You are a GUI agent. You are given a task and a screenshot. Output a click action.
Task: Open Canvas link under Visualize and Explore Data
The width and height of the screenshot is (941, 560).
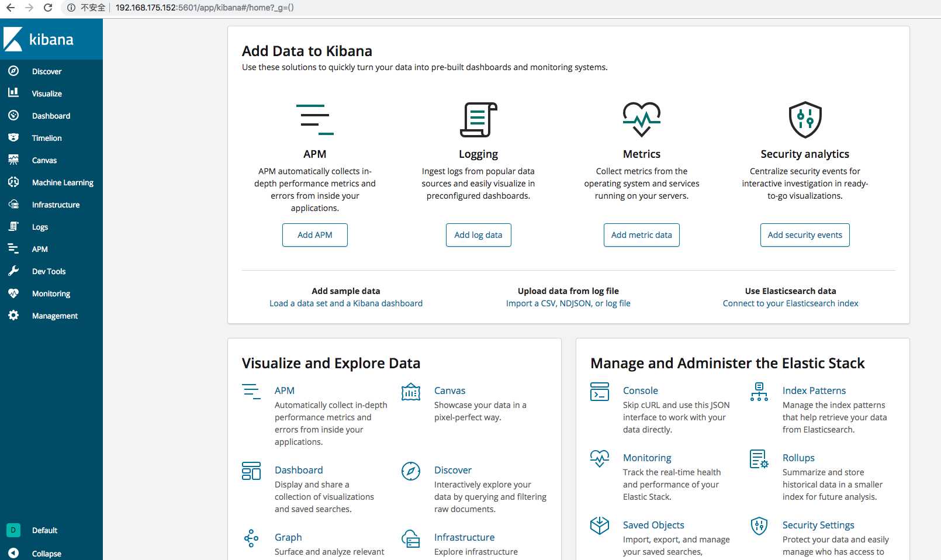coord(450,390)
